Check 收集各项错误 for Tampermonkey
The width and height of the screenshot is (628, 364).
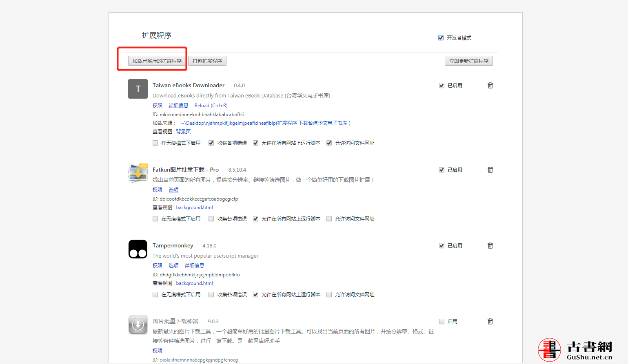click(x=211, y=295)
